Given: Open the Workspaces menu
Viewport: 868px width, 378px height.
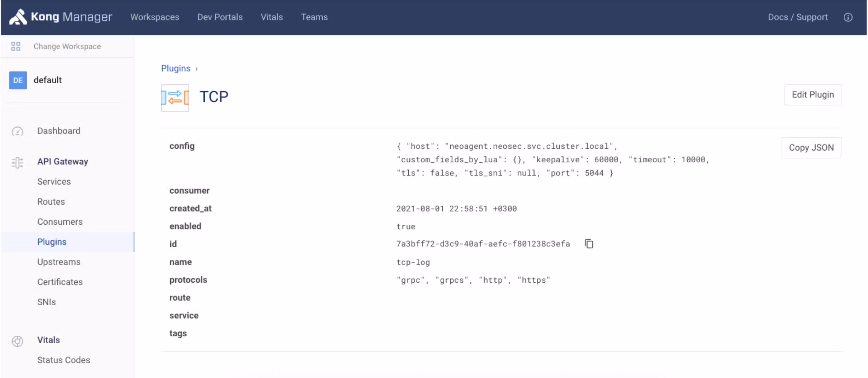Looking at the screenshot, I should pos(155,17).
